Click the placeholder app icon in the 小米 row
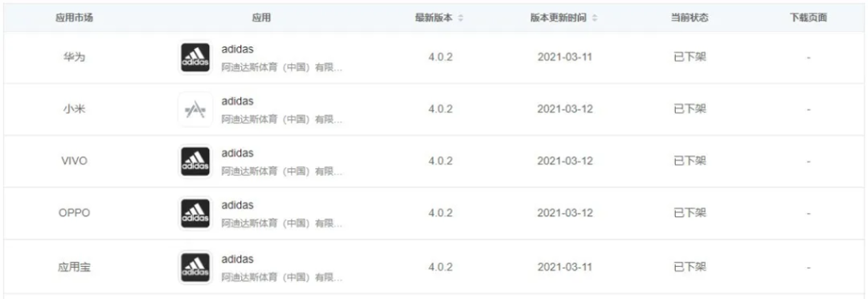868x299 pixels. (x=194, y=109)
